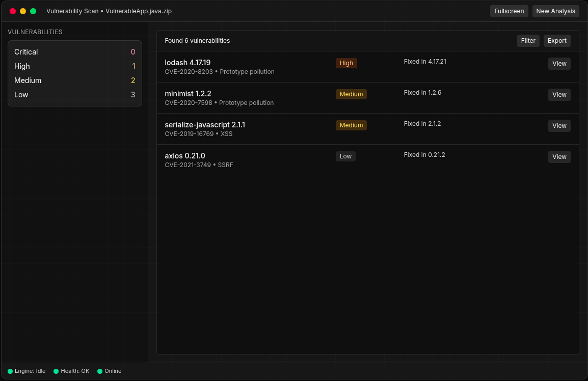Click the High severity badge on lodash
Image resolution: width=588 pixels, height=381 pixels.
(346, 63)
